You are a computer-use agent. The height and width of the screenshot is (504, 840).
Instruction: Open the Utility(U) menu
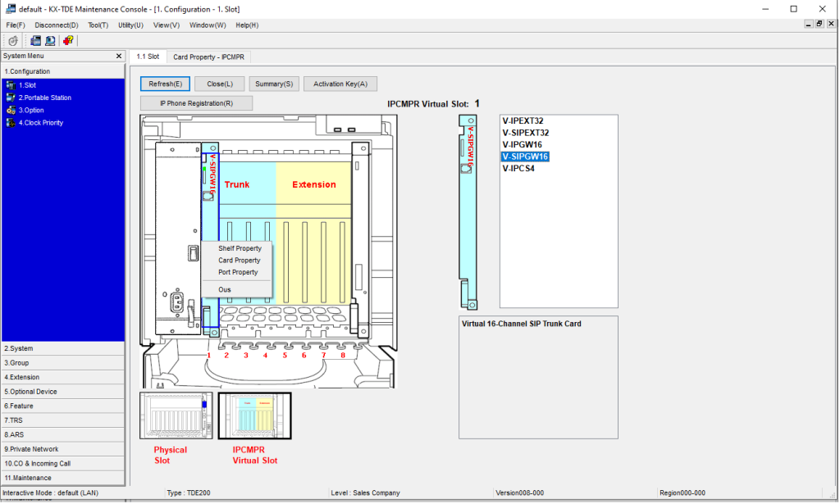[x=130, y=25]
